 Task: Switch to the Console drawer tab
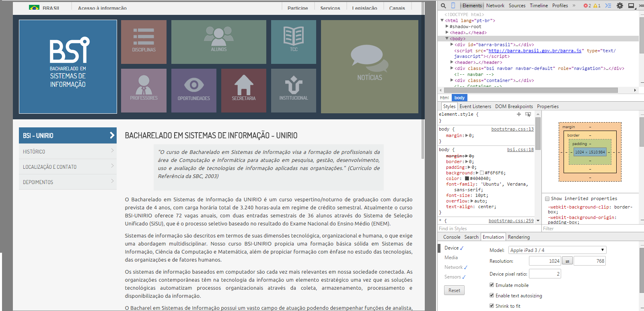(x=452, y=237)
